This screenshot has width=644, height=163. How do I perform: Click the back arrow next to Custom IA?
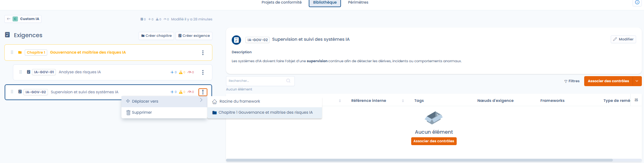[9, 19]
